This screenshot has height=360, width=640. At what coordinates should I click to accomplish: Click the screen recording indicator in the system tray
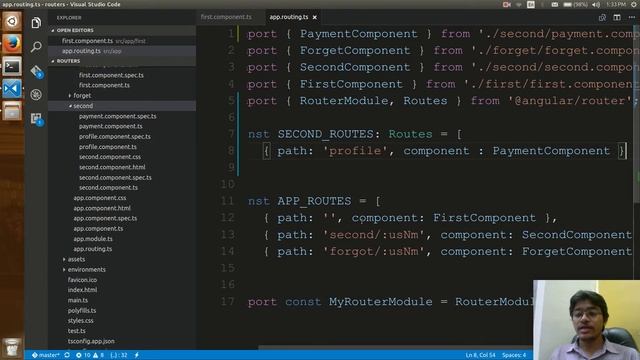pos(507,4)
